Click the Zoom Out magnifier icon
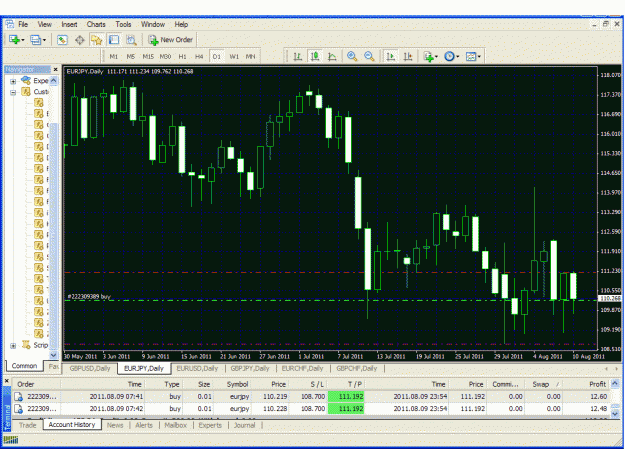Image resolution: width=625 pixels, height=449 pixels. pyautogui.click(x=369, y=57)
